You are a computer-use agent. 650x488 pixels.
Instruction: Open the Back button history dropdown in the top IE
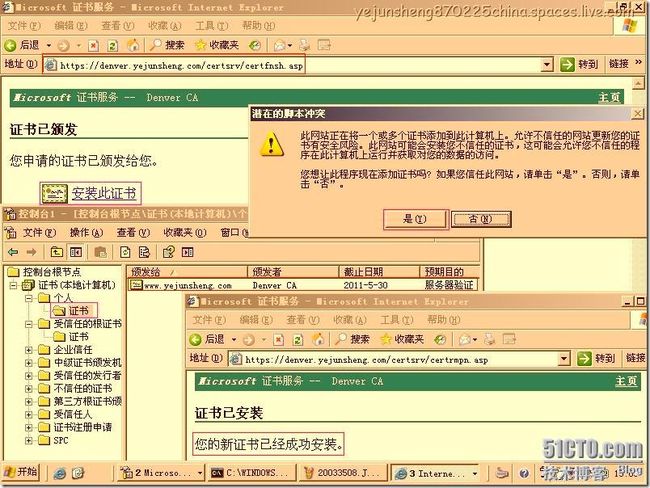point(49,45)
